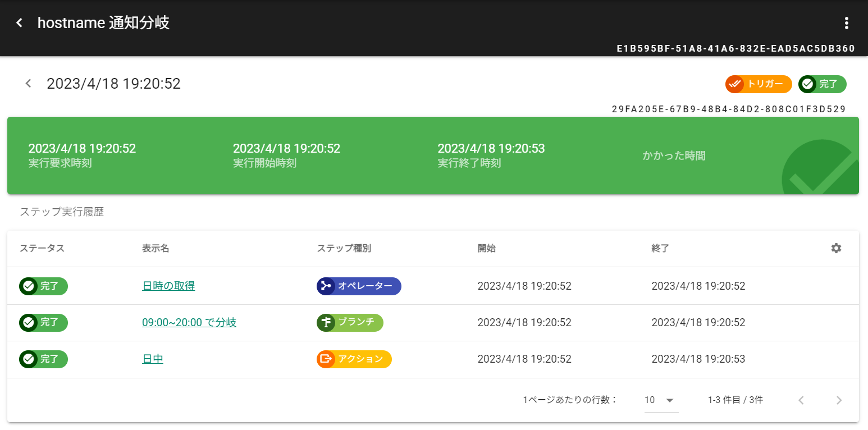Screen dimensions: 868x430
Task: Click the アクション step type badge
Action: [x=354, y=359]
